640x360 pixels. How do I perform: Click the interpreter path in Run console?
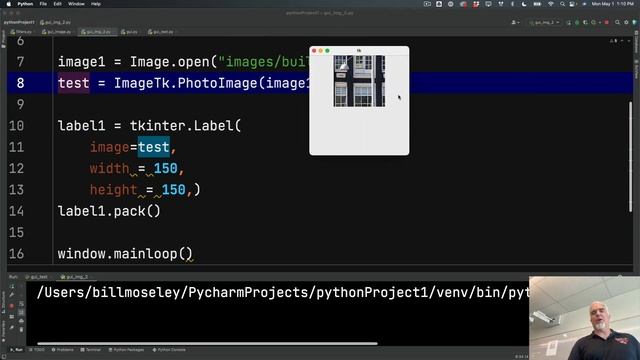(x=283, y=292)
